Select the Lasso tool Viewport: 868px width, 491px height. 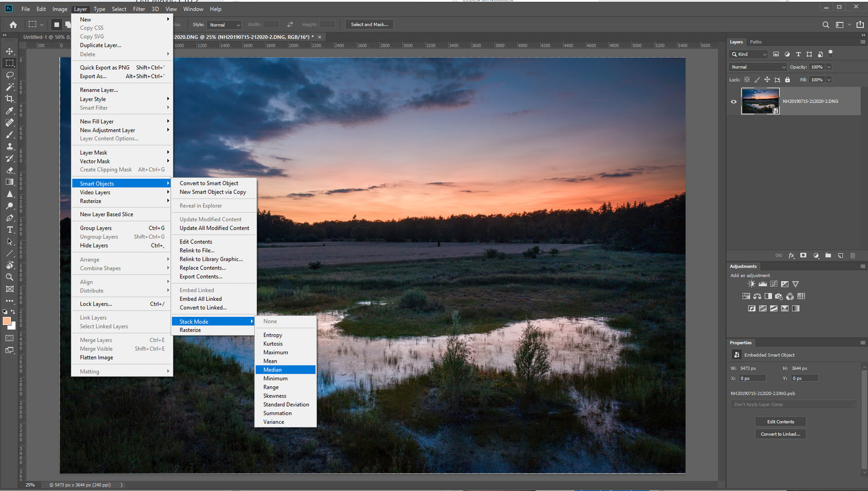[10, 75]
